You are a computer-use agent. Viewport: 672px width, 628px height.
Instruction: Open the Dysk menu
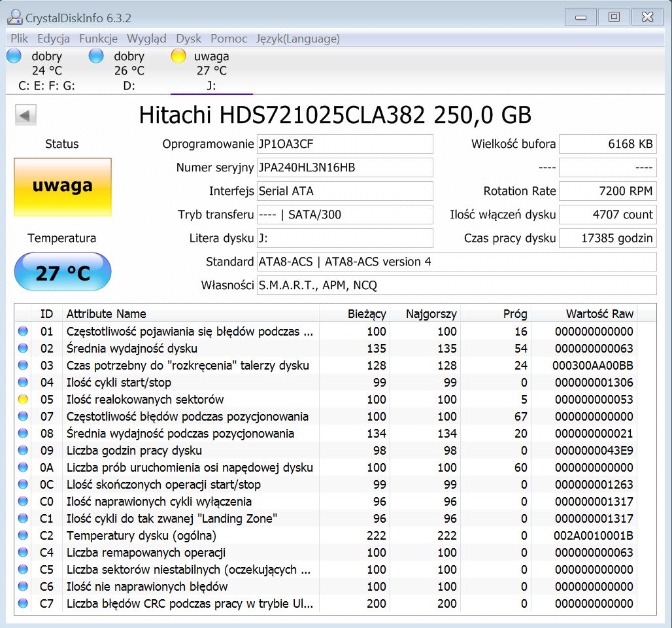click(x=188, y=39)
